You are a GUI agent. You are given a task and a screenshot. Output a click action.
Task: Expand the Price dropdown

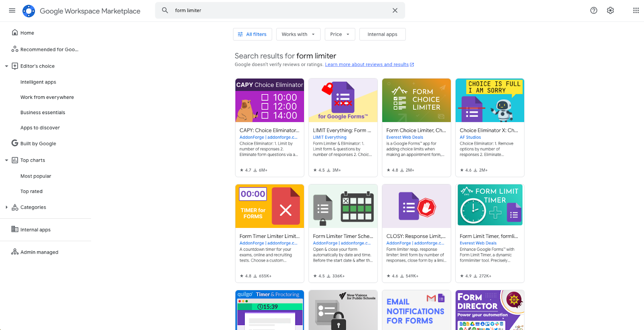point(340,34)
